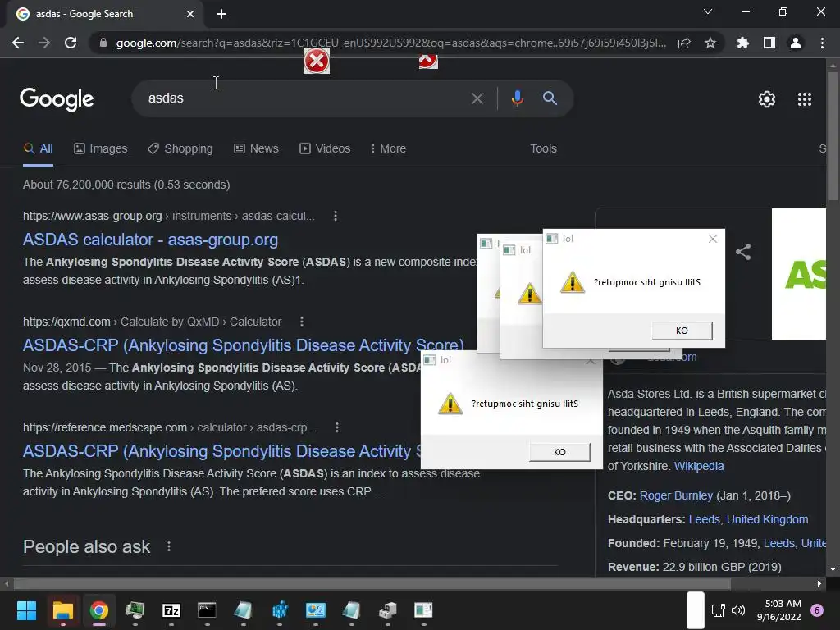Switch to the Videos tab

point(325,149)
